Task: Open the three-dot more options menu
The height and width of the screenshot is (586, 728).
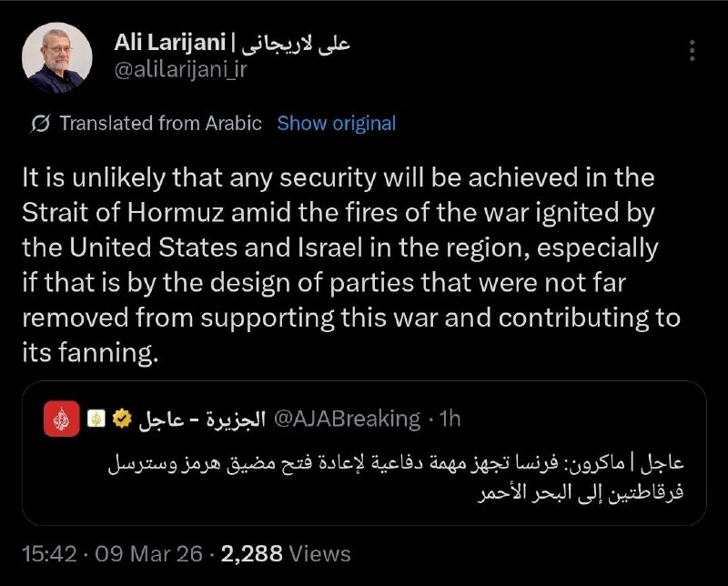Action: coord(693,50)
